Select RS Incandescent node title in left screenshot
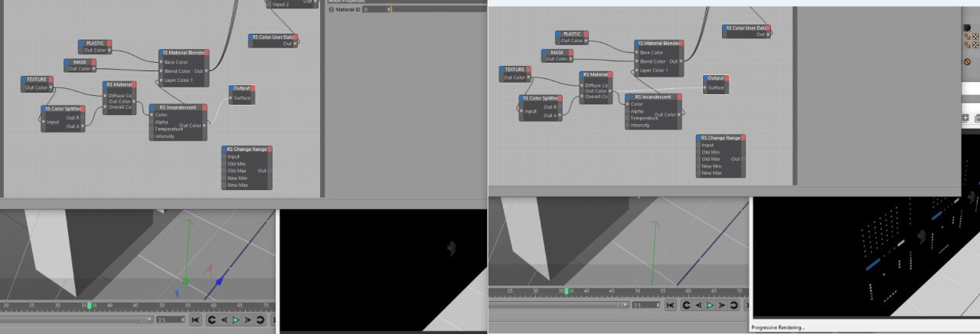Screen dimensions: 980x334 (x=178, y=107)
